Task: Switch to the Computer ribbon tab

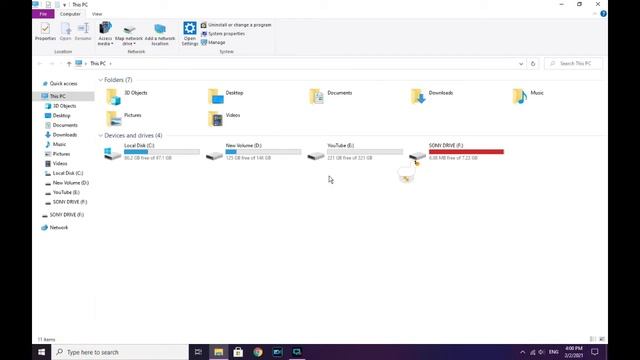Action: pos(70,14)
